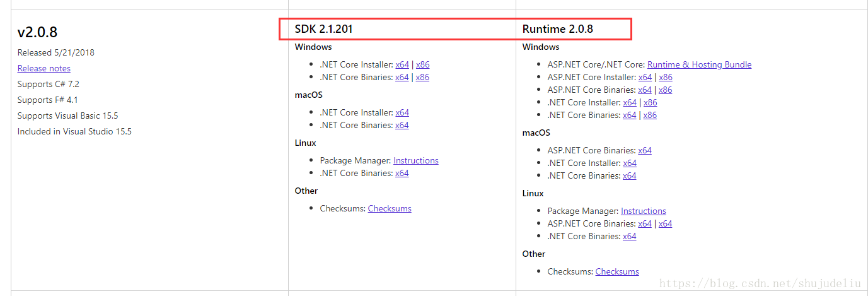
Task: Click the 'Released 5/21/2018' text
Action: click(x=56, y=52)
